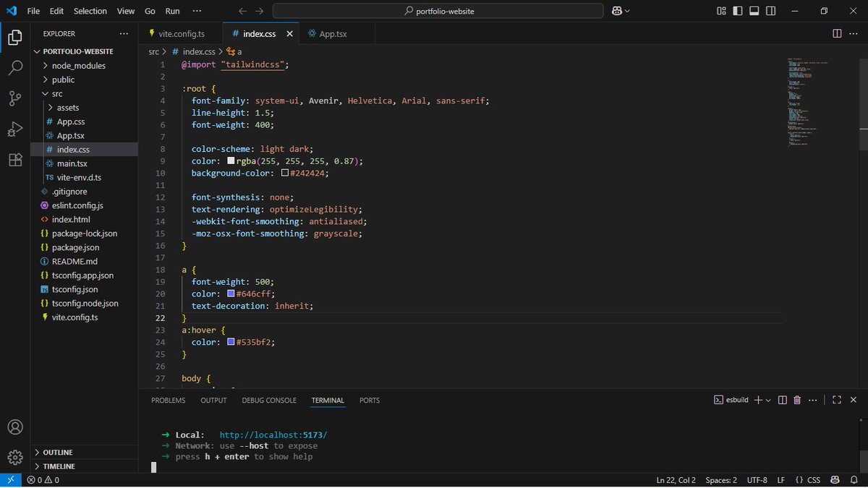Open the Manage gear icon
868x488 pixels.
tap(14, 457)
